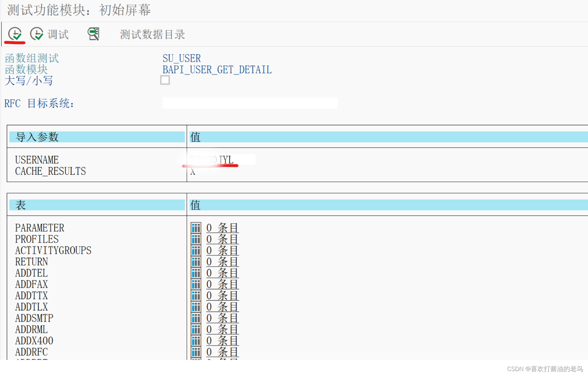Open the PARAMETER table entries icon

[x=195, y=228]
